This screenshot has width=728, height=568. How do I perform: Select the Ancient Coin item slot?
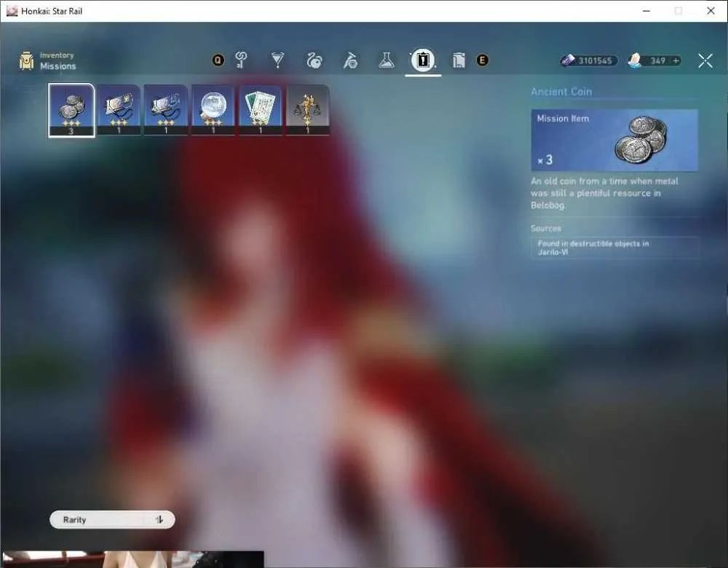click(71, 111)
